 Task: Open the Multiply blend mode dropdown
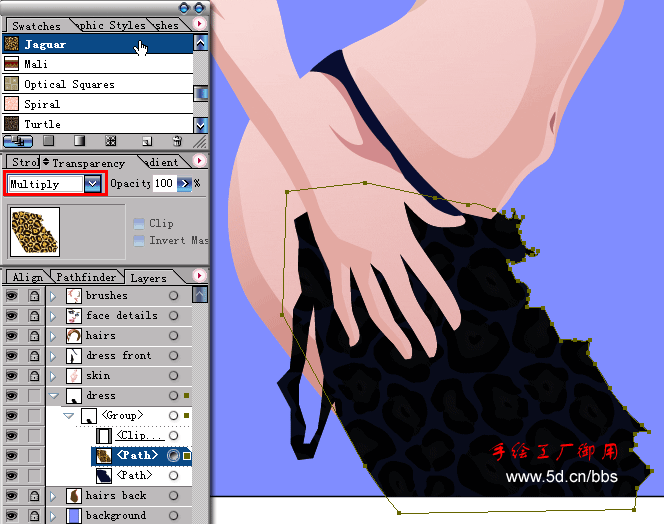pyautogui.click(x=93, y=184)
